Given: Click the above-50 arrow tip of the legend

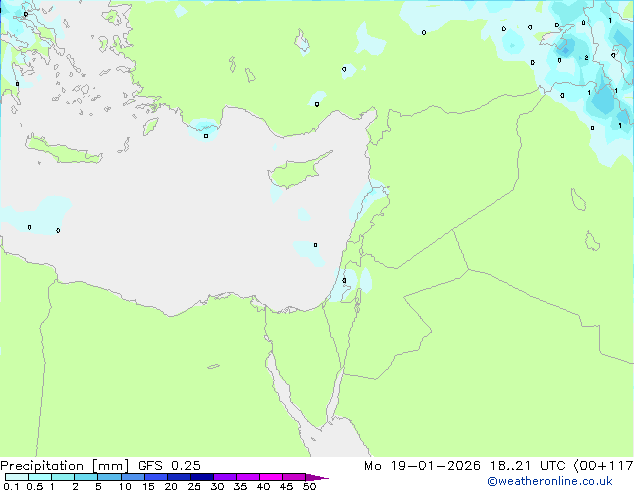Looking at the screenshot, I should [317, 477].
